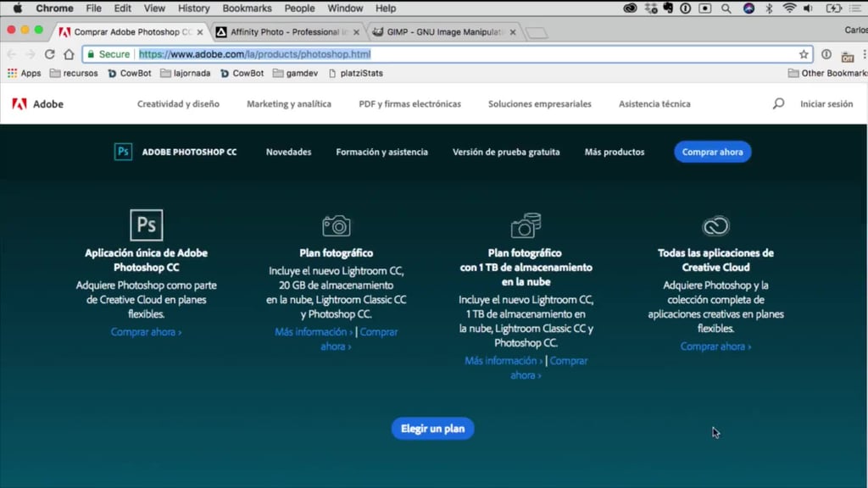Viewport: 868px width, 488px height.
Task: Click the camera-with-storage icon above the 1 TB plan
Action: tap(526, 225)
